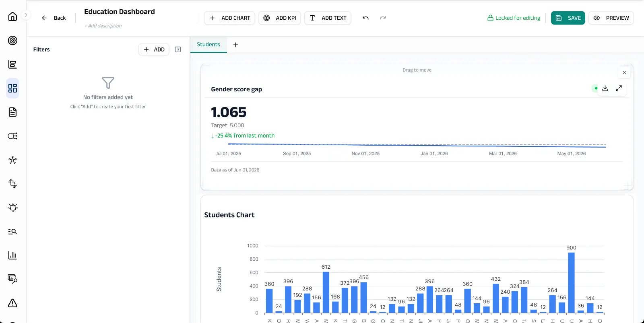Add a new dashboard tab
Image resolution: width=644 pixels, height=323 pixels.
click(235, 45)
